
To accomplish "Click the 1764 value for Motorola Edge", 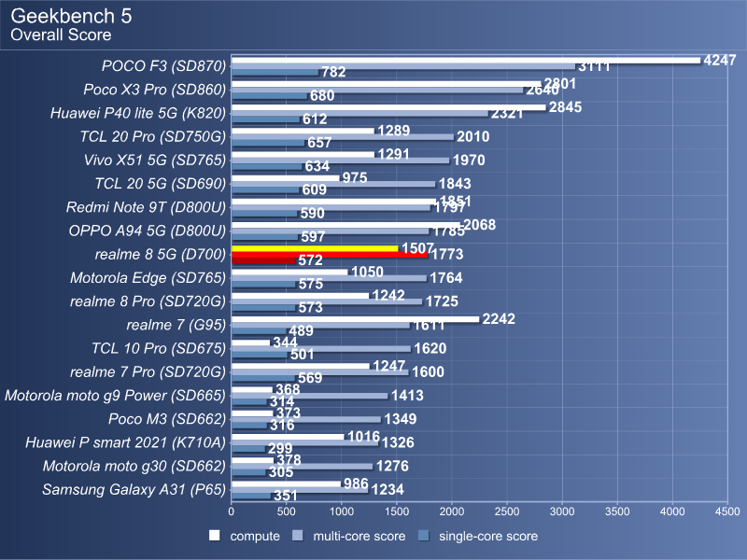I will pos(446,277).
